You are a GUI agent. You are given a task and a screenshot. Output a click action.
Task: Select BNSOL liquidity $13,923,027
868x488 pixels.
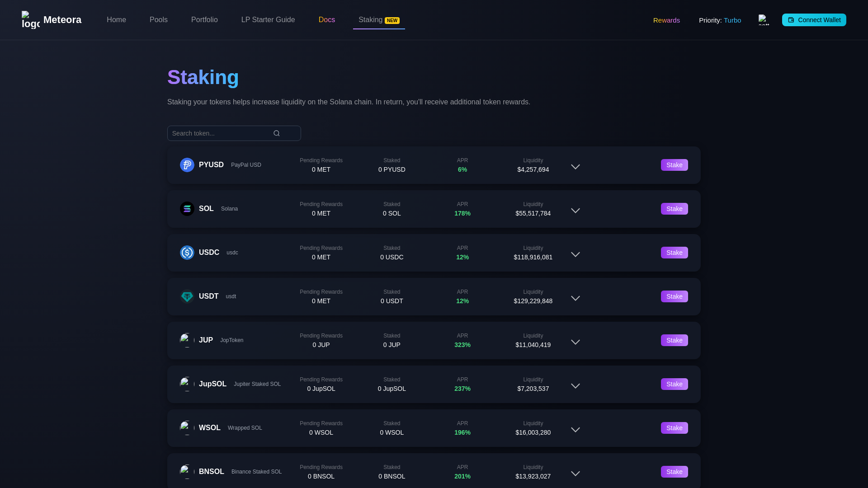coord(533,476)
